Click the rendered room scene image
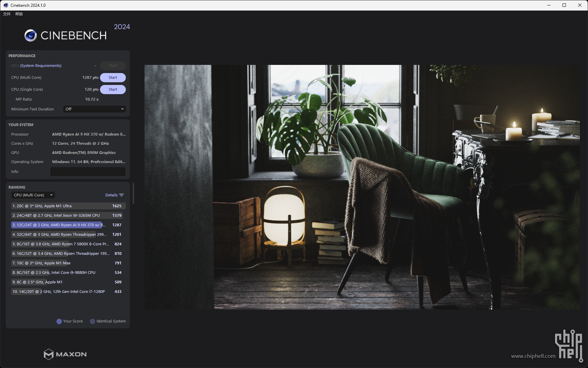Screen dimensions: 588x368 (x=362, y=187)
